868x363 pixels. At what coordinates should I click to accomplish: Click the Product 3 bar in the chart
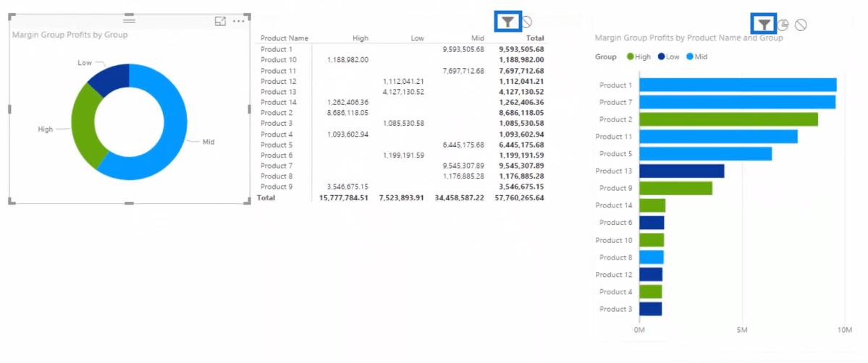pos(650,309)
